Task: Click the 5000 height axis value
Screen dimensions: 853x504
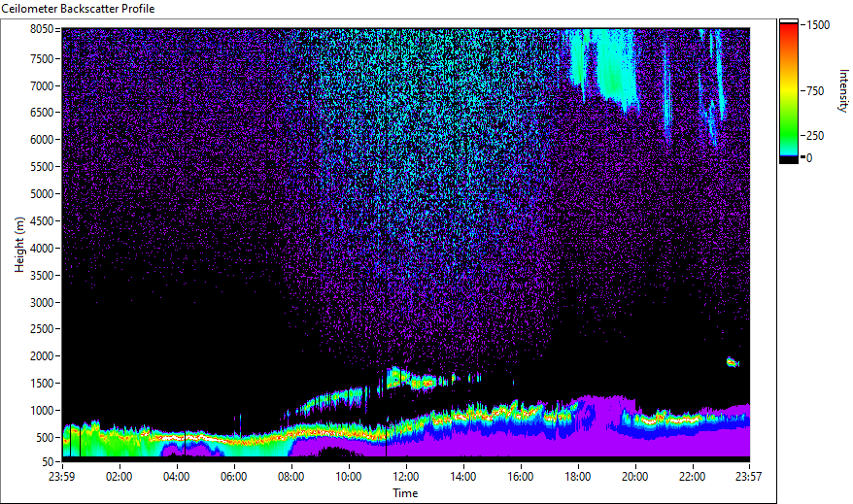Action: click(42, 194)
